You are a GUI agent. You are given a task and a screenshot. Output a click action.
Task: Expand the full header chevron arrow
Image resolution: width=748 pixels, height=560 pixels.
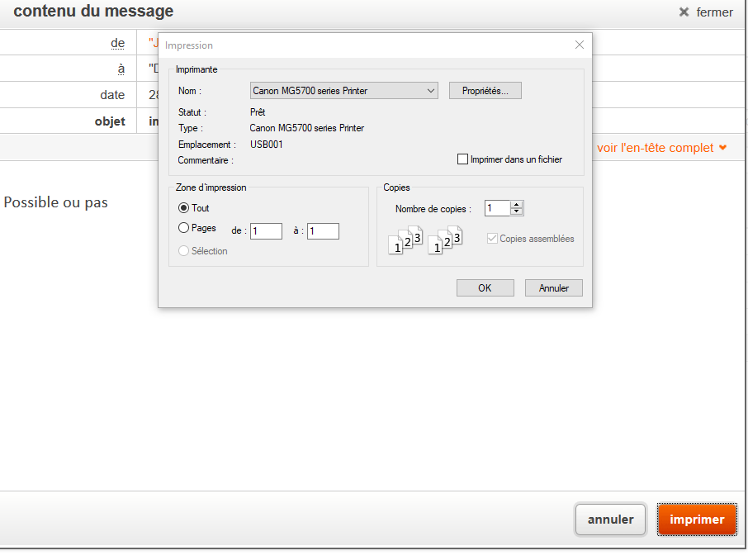coord(722,148)
